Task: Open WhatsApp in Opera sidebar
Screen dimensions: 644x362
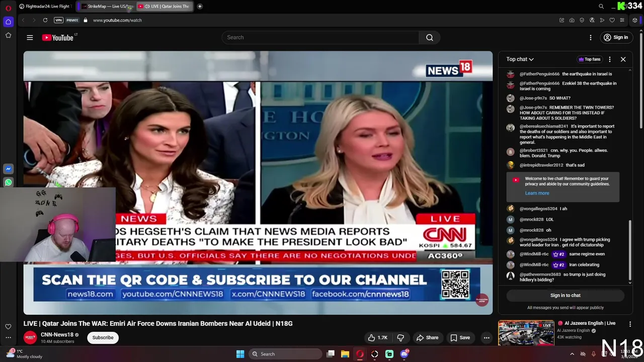Action: pos(8,183)
